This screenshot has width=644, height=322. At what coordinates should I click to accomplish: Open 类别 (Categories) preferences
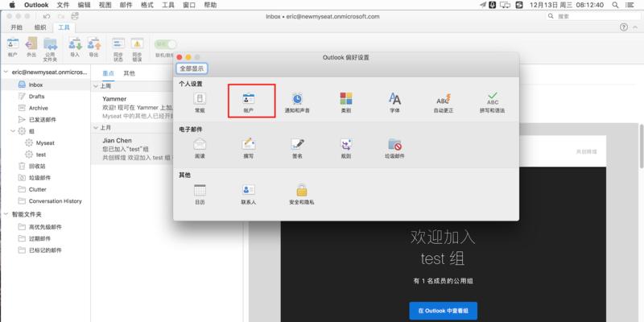click(346, 103)
